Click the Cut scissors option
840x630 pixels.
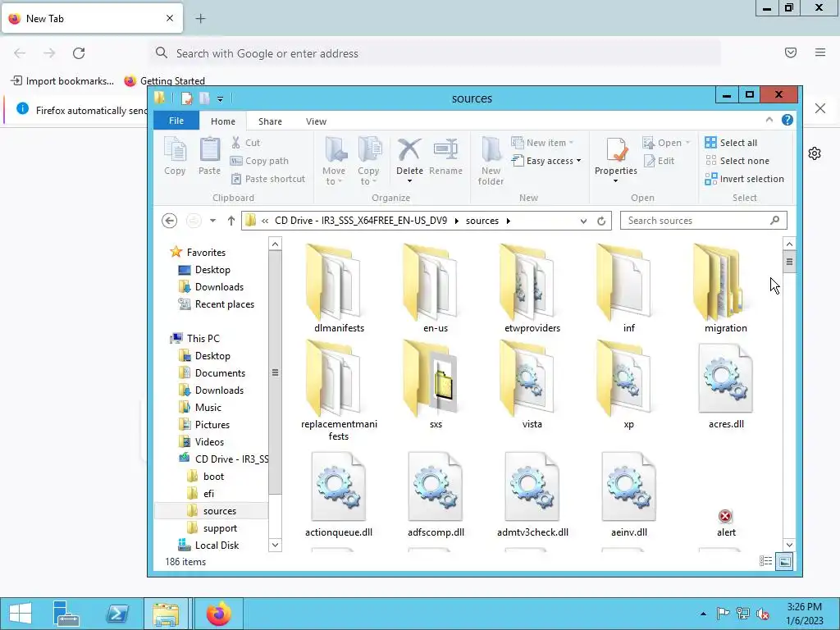(245, 143)
